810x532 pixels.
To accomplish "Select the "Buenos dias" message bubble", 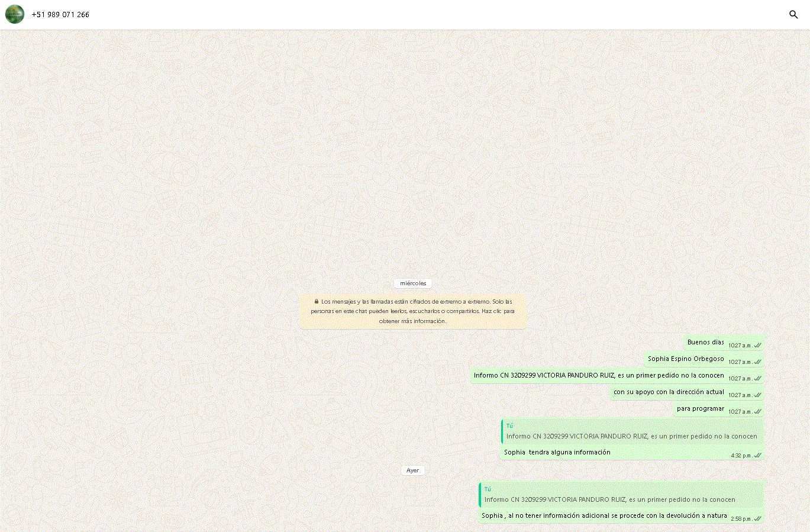I will click(x=705, y=343).
